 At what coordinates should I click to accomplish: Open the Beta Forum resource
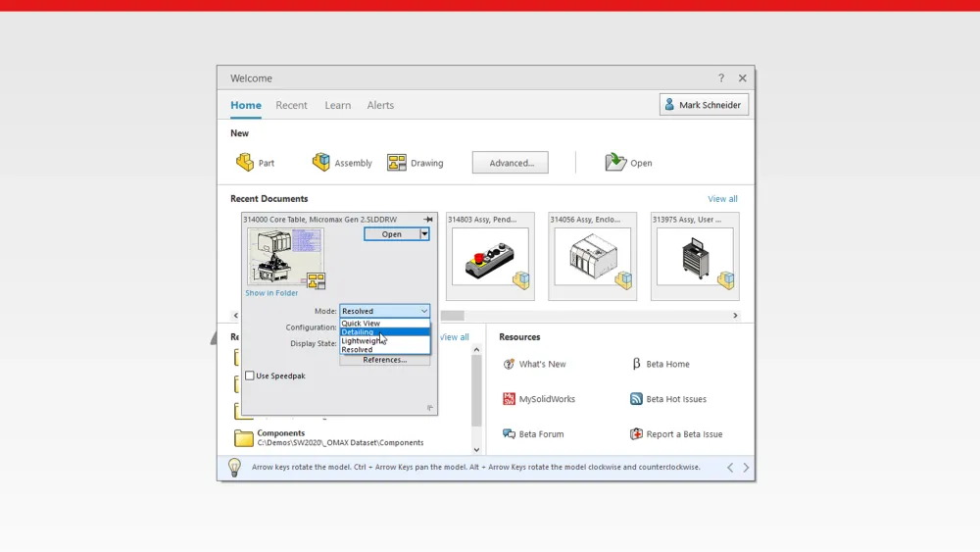tap(533, 433)
